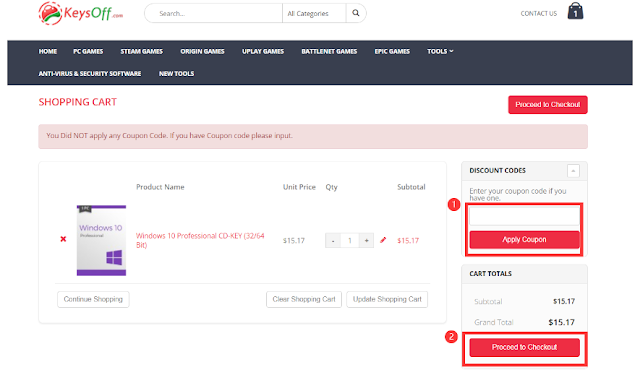Click the coupon code not applied notice
The height and width of the screenshot is (370, 640).
click(313, 136)
